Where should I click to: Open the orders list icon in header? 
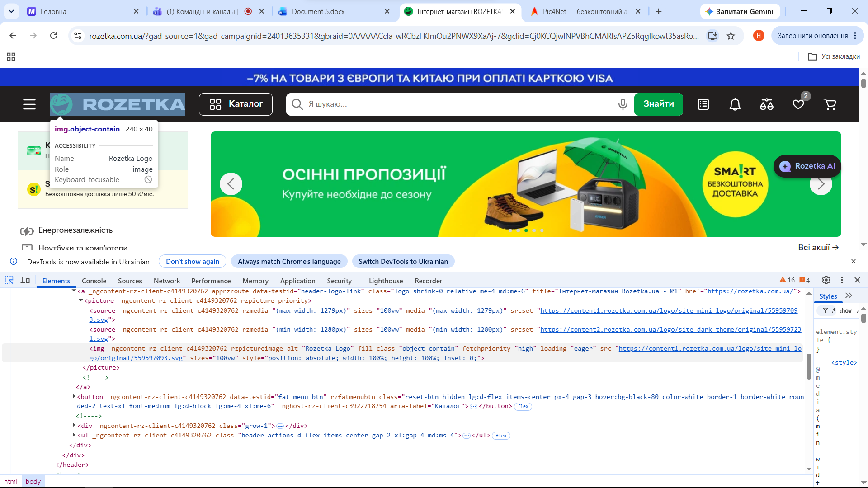[703, 104]
